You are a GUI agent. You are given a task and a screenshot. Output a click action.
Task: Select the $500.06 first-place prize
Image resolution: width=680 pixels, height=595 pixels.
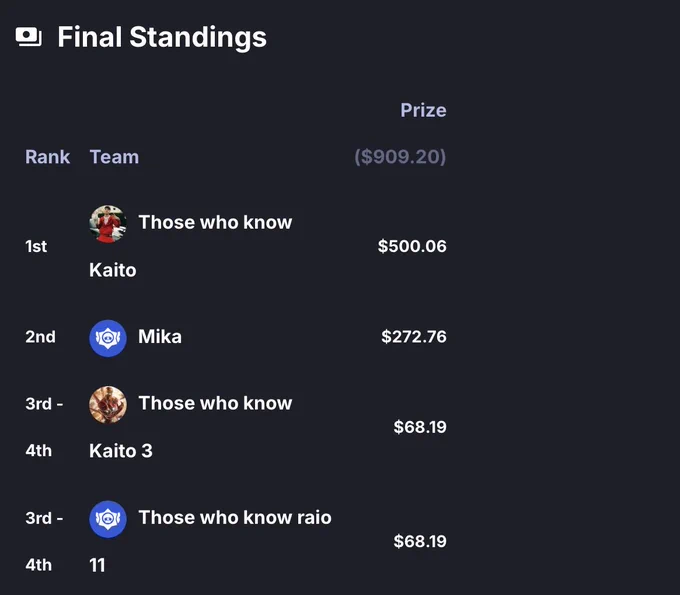coord(412,246)
